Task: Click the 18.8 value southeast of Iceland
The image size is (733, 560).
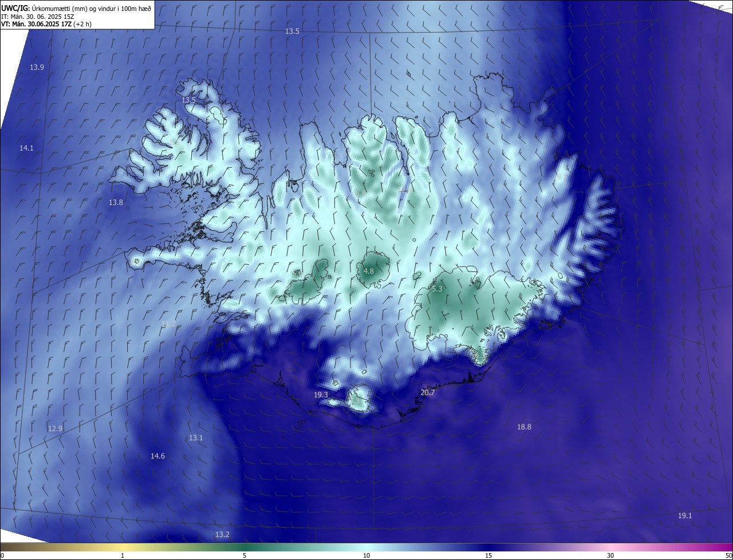Action: pyautogui.click(x=524, y=427)
